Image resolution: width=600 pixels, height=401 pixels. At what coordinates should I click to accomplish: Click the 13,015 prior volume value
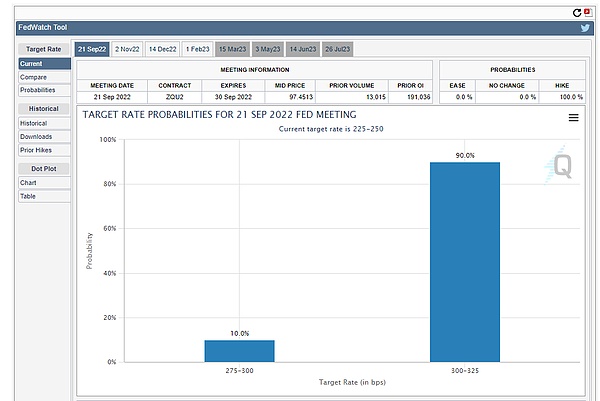376,97
